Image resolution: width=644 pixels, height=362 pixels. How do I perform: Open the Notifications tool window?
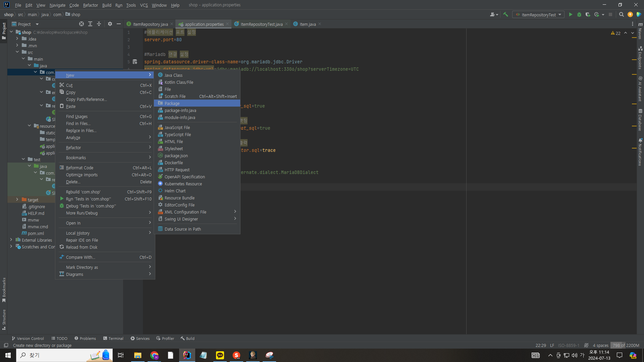click(640, 152)
